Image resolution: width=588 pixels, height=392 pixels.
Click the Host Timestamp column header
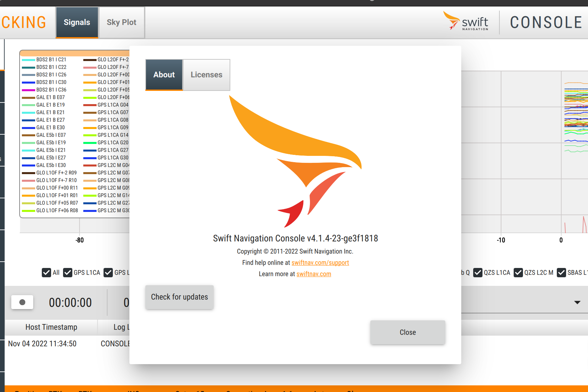51,327
